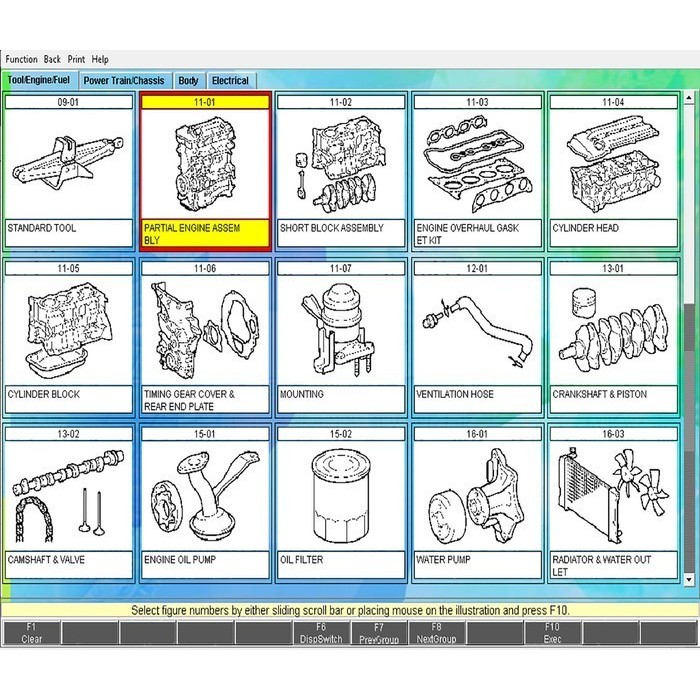Select the Short Block Assembly illustration
700x700 pixels.
pyautogui.click(x=341, y=164)
